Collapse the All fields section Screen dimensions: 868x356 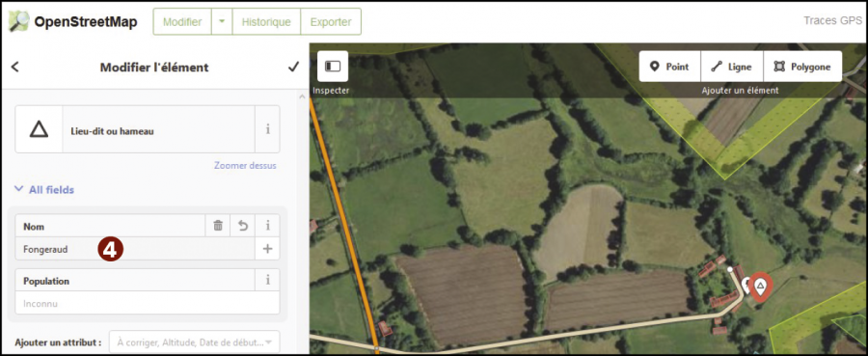coord(44,190)
